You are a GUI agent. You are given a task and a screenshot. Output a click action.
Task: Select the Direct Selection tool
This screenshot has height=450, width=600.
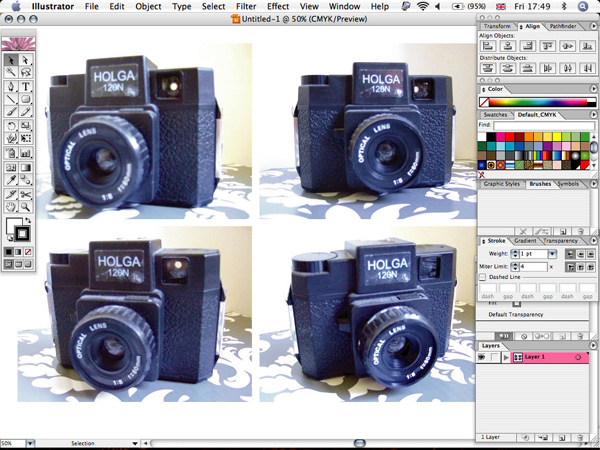(x=25, y=60)
